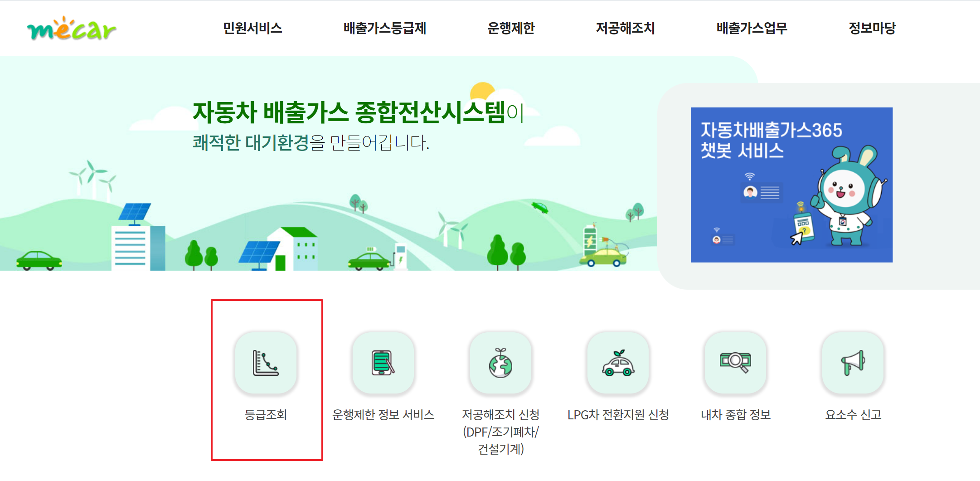Click the 내차 종합 정보 magnifier icon

[x=735, y=363]
